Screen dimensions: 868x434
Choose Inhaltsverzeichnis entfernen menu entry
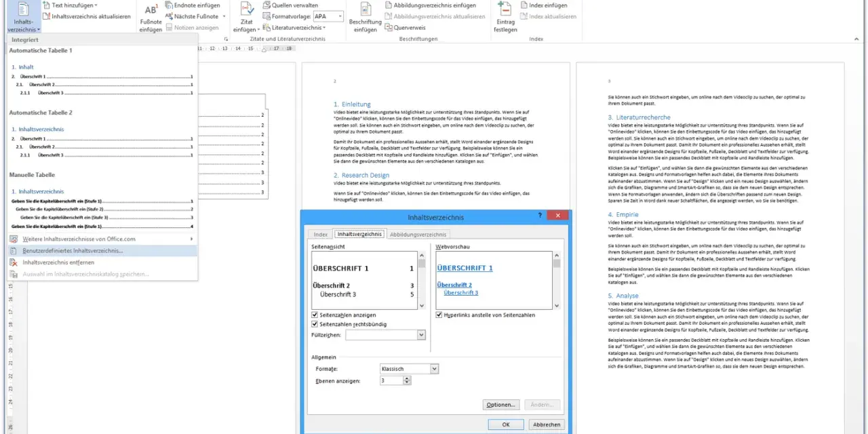tap(102, 262)
